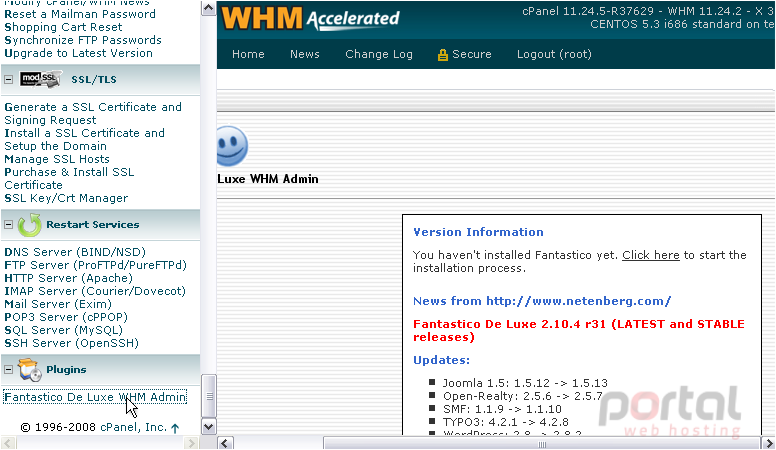The image size is (776, 450).
Task: Click the sidebar scroll down arrow
Action: 208,427
